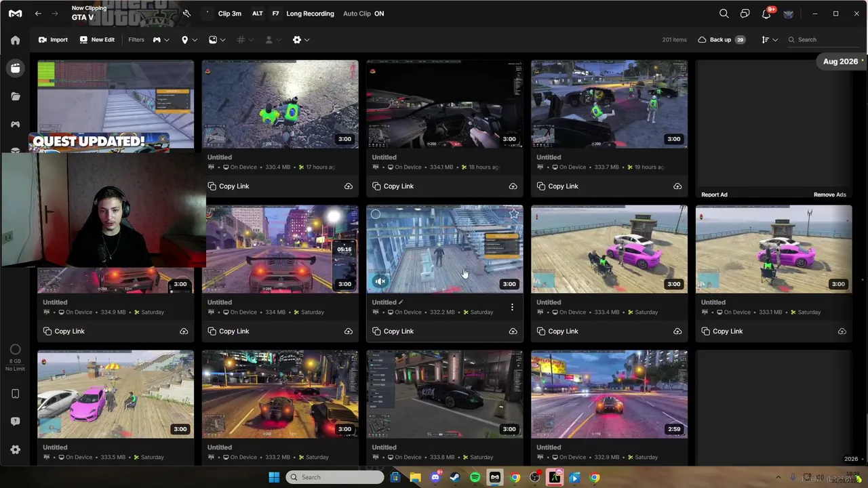Viewport: 868px width, 488px height.
Task: Jump to Aug 2026 timeline marker
Action: tap(841, 62)
